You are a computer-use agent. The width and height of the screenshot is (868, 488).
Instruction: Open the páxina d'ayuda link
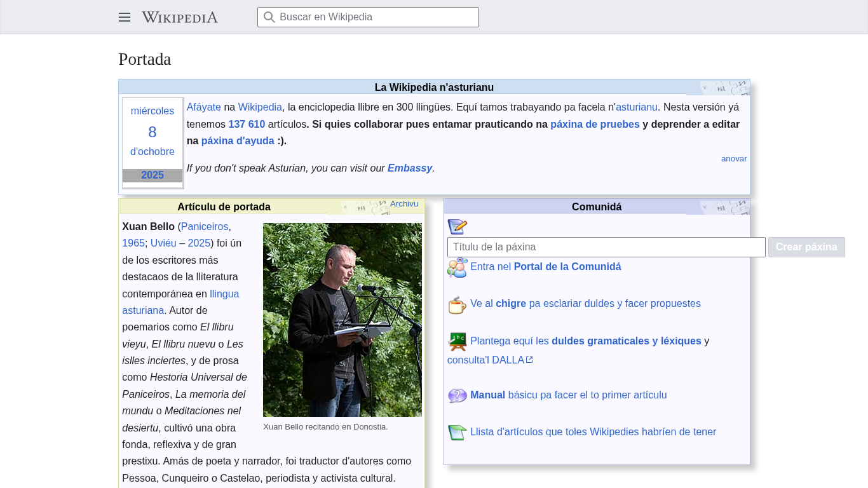238,141
